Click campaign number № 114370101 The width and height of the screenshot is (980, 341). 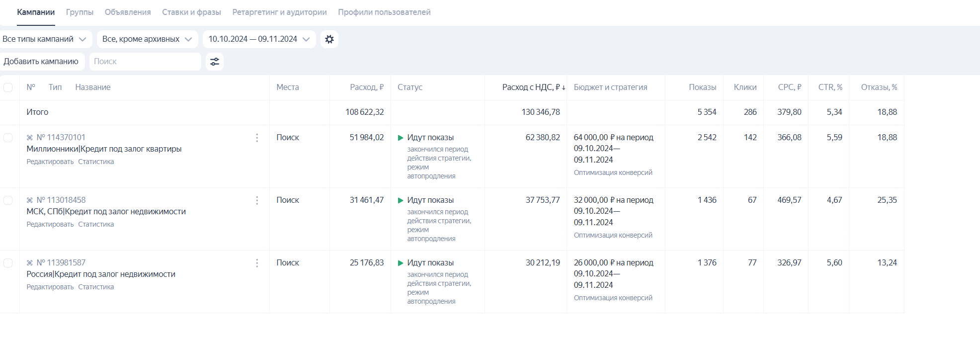(x=61, y=138)
